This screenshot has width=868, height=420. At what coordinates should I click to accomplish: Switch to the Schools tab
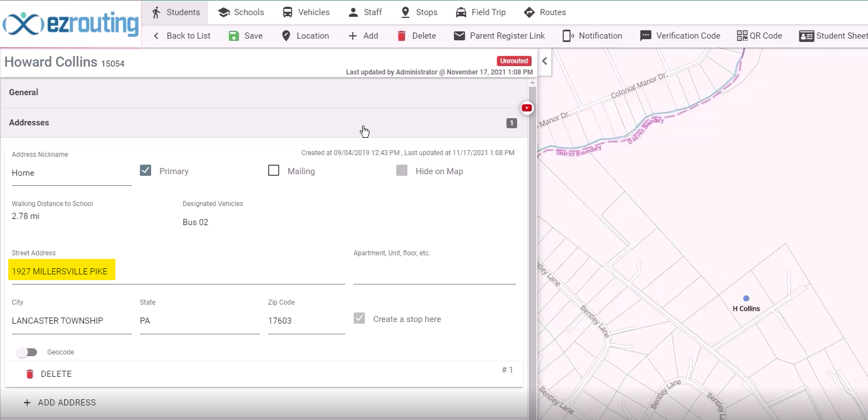241,12
